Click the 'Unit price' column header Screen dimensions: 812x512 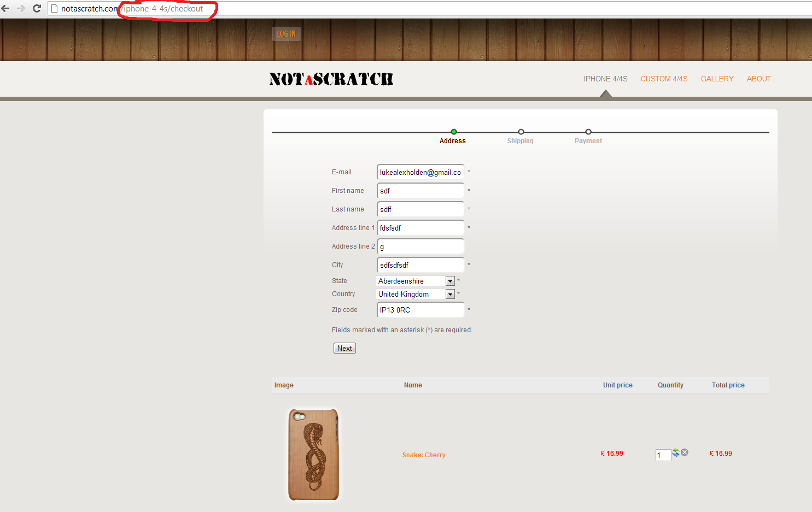[x=618, y=385]
